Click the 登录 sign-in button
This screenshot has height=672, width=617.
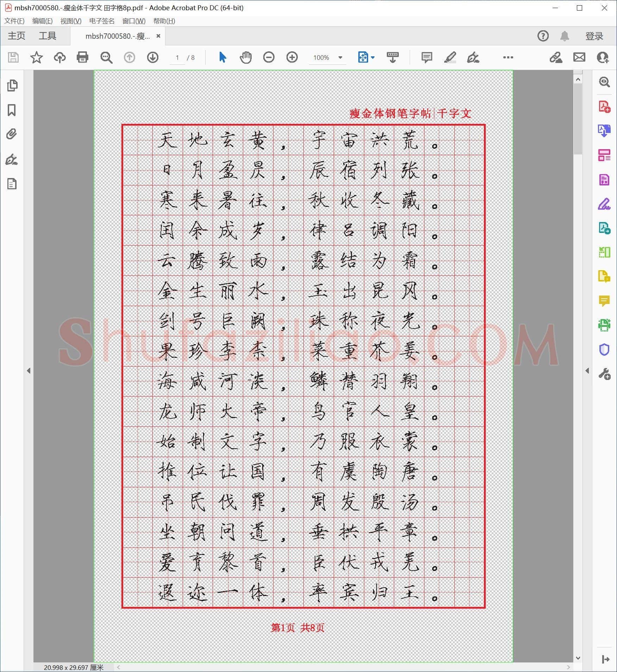coord(594,36)
